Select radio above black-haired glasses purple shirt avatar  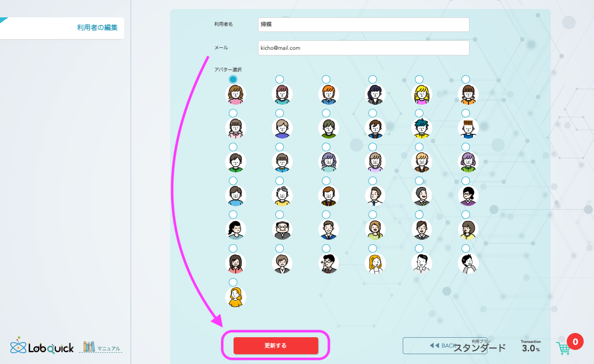point(466,180)
